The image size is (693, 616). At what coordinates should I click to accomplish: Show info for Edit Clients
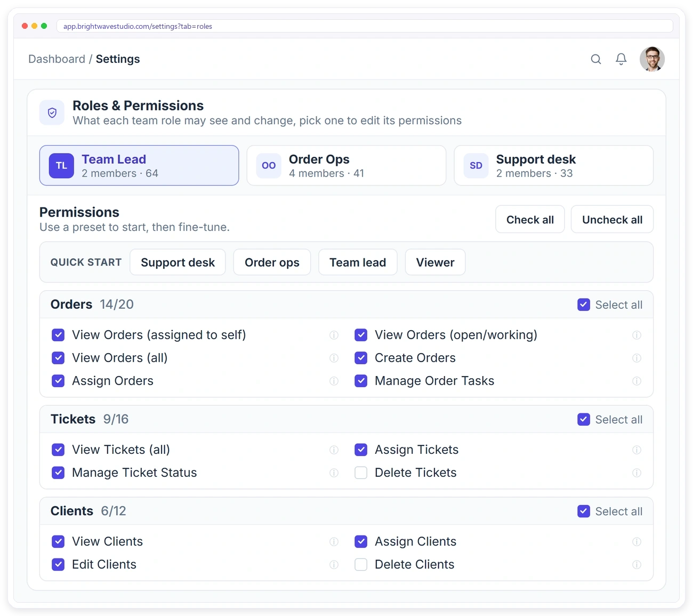(334, 564)
